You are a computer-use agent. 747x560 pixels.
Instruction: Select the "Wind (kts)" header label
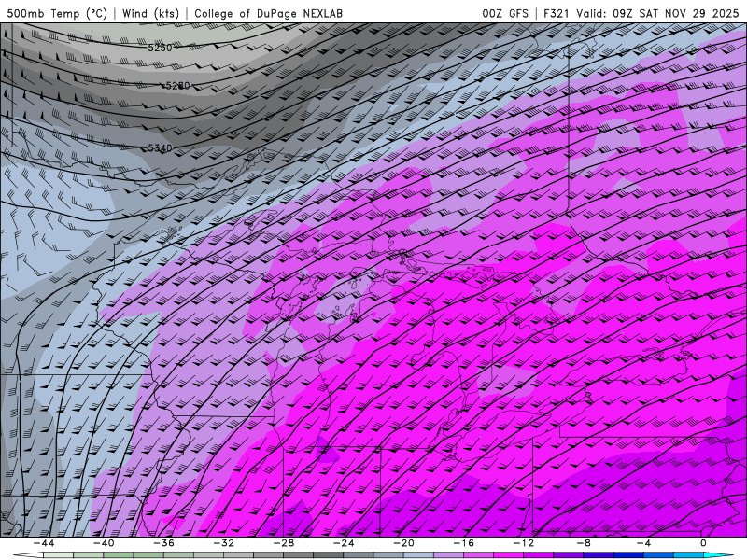click(x=150, y=13)
